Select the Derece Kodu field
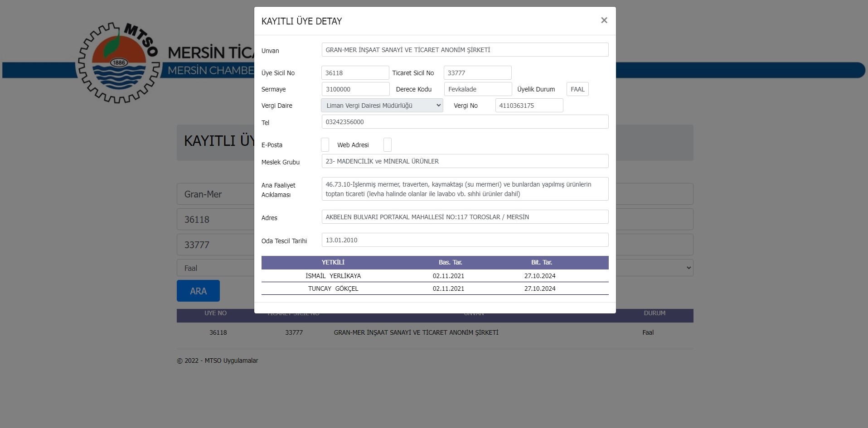 tap(478, 89)
